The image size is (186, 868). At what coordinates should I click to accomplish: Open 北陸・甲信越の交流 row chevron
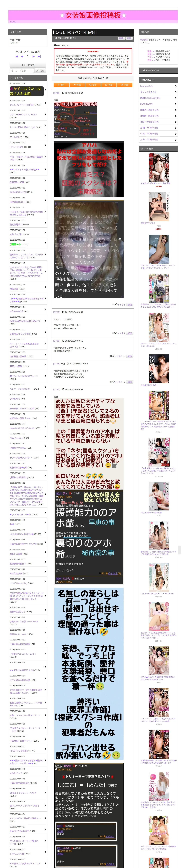pyautogui.click(x=176, y=122)
